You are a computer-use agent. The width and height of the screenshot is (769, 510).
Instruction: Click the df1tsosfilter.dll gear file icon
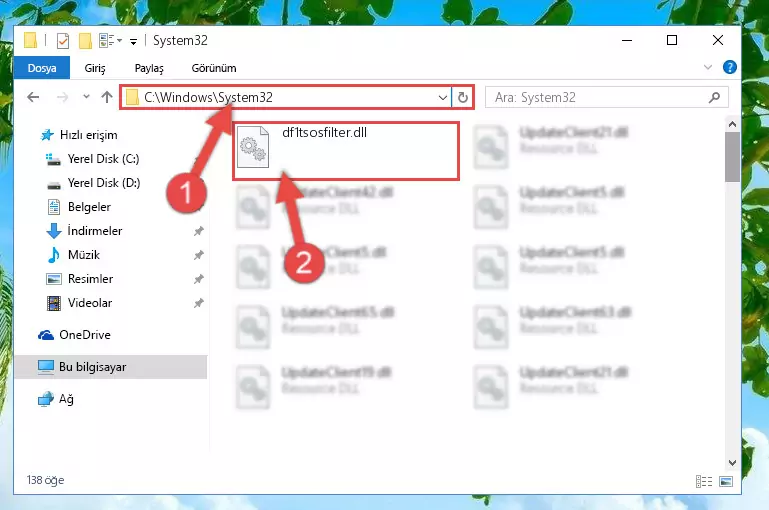coord(253,147)
